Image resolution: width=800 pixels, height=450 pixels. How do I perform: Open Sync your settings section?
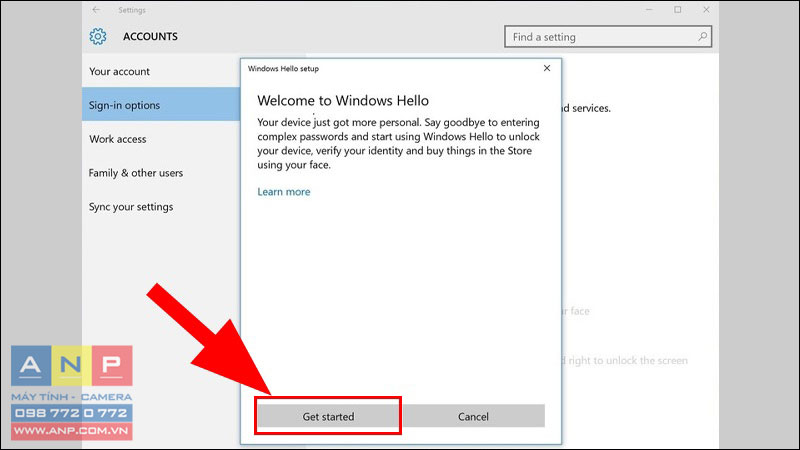coord(161,207)
